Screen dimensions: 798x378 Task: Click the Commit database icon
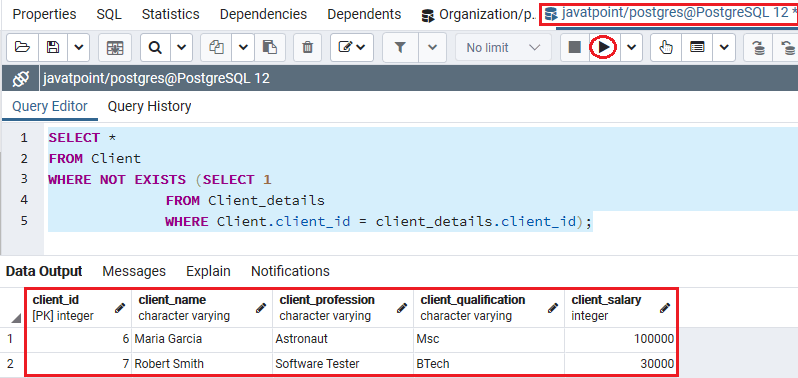point(759,47)
